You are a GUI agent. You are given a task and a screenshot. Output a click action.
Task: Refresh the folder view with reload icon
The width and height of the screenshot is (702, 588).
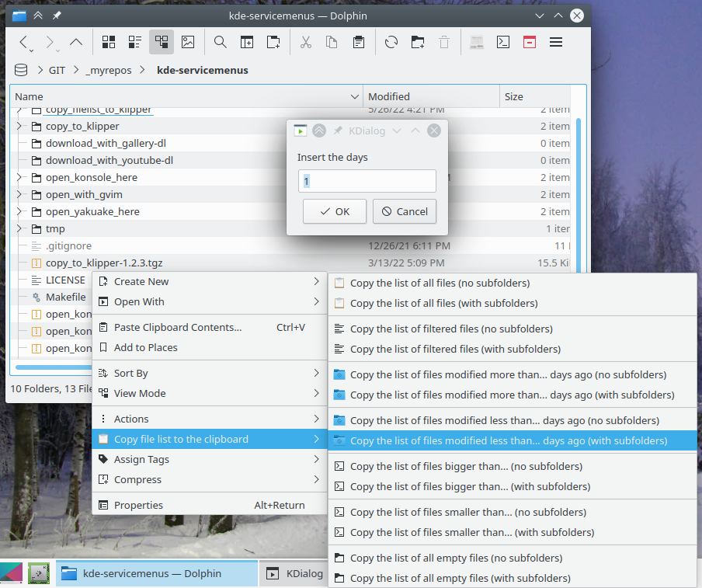tap(391, 42)
